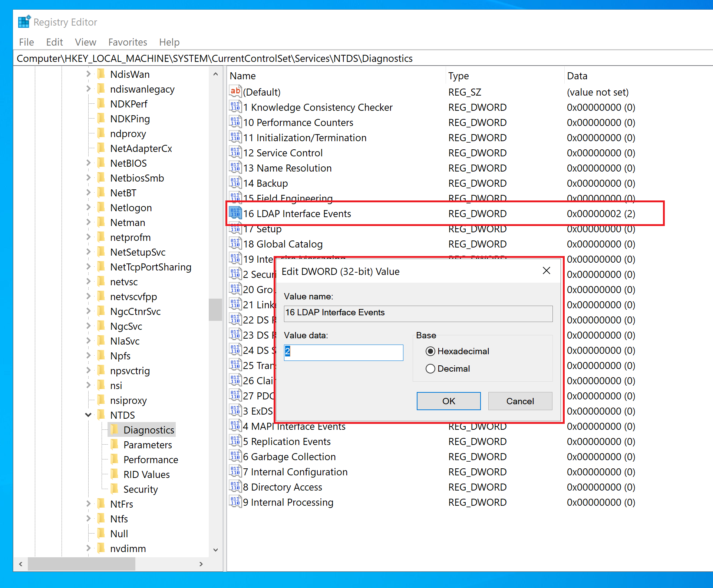
Task: Click the (value not set) data cell
Action: 598,92
